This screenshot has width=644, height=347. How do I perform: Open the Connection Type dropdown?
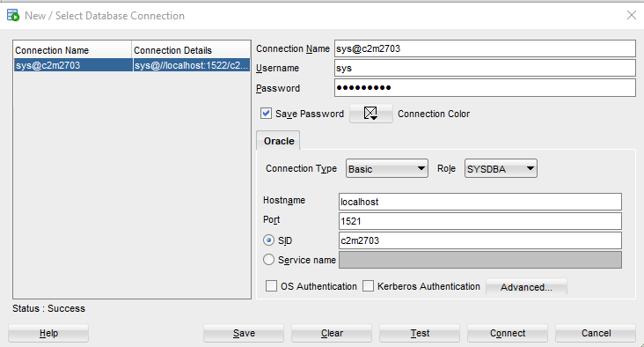(387, 168)
